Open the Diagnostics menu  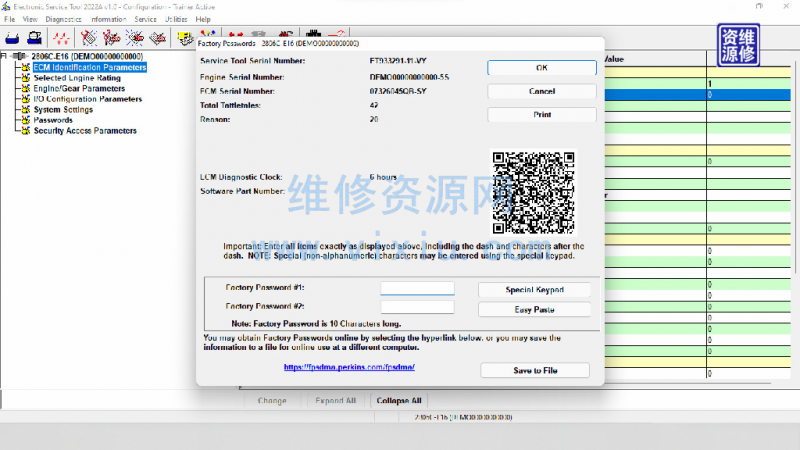tap(63, 19)
